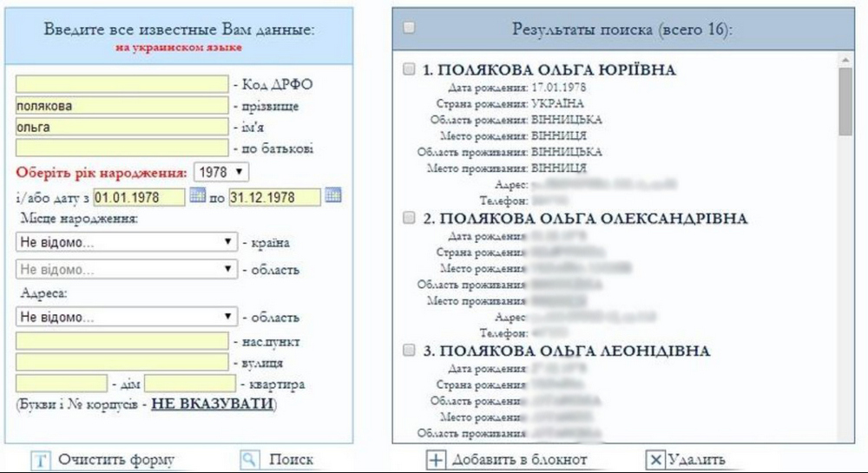Check the box for Полякова Ольга Олександрівна
This screenshot has width=868, height=473.
pos(410,219)
